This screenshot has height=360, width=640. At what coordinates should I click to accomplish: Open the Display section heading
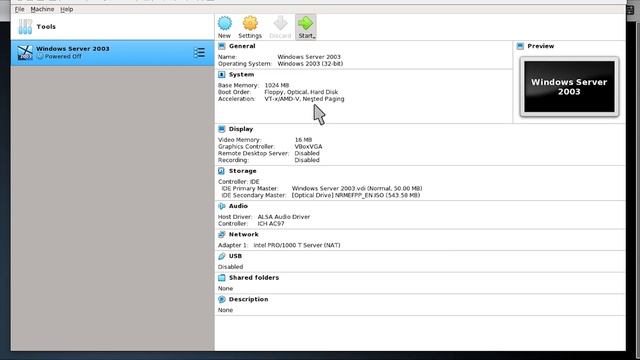241,129
